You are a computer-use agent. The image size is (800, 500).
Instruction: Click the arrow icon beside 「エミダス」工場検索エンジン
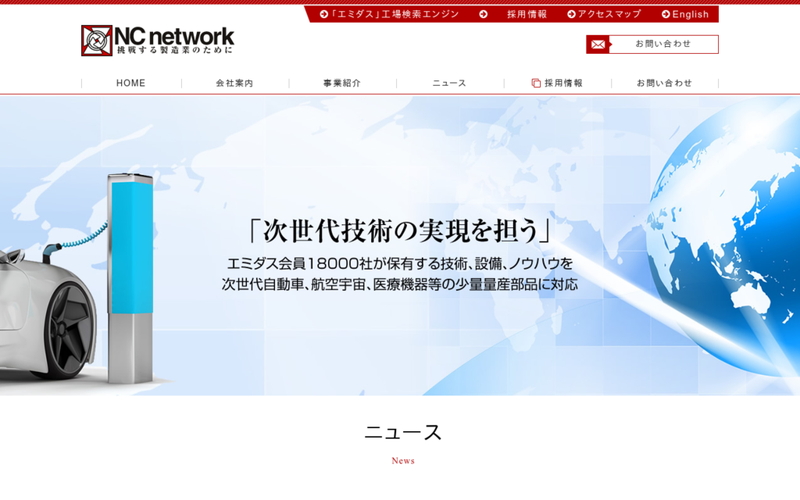point(324,14)
